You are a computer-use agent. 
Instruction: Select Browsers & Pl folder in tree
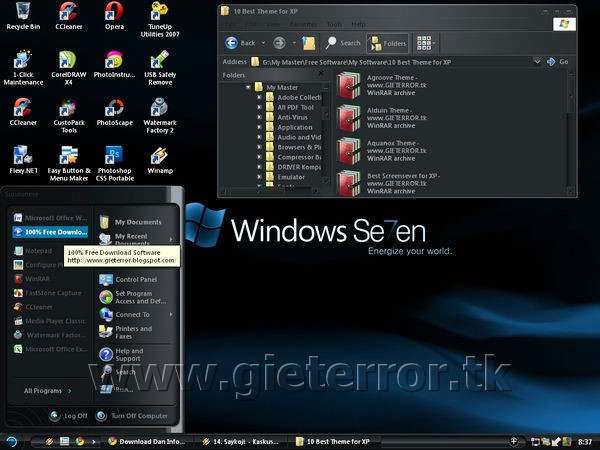point(294,147)
